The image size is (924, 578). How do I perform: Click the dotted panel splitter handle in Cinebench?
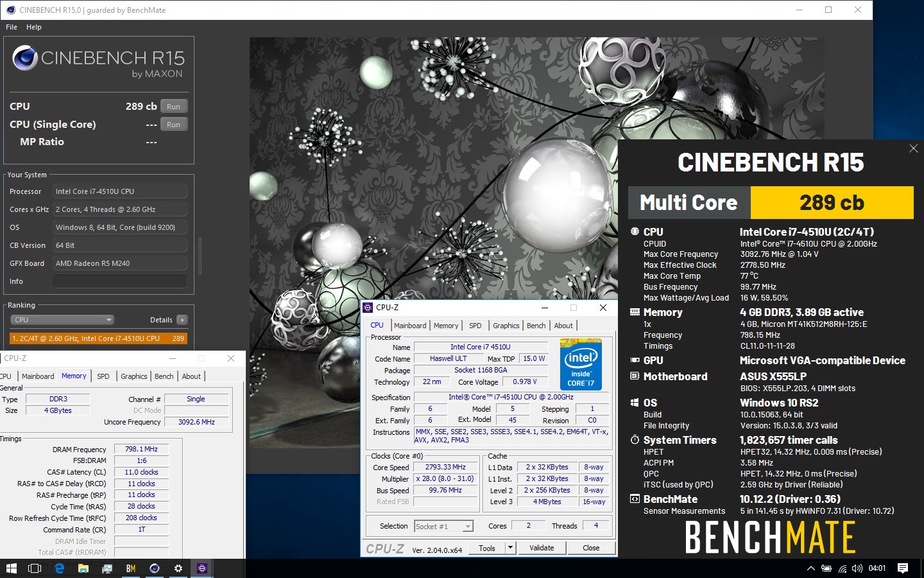pyautogui.click(x=200, y=256)
